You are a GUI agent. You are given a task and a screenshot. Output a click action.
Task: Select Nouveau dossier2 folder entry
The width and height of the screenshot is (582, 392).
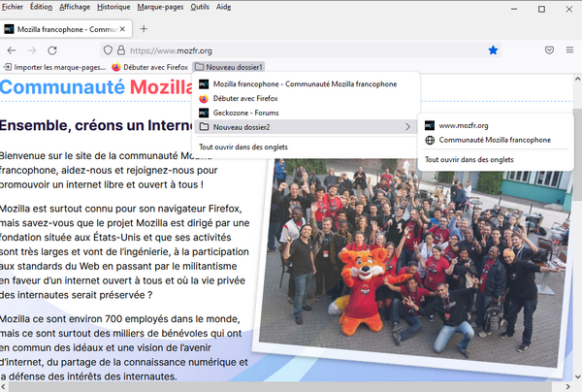[305, 127]
